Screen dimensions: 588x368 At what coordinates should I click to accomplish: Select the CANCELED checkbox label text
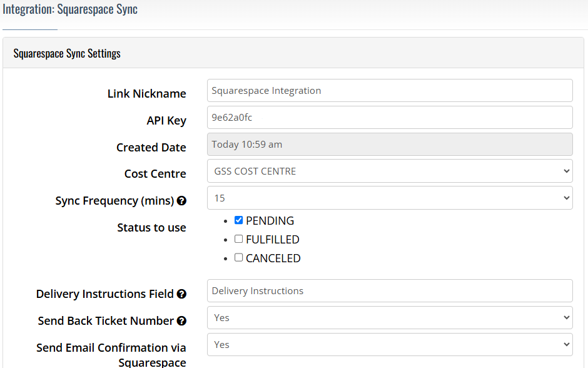pyautogui.click(x=273, y=258)
